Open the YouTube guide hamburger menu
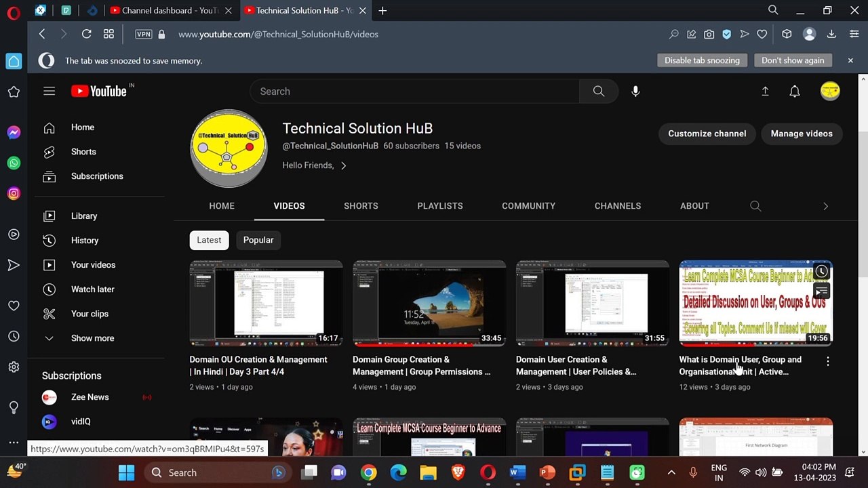 (x=49, y=91)
